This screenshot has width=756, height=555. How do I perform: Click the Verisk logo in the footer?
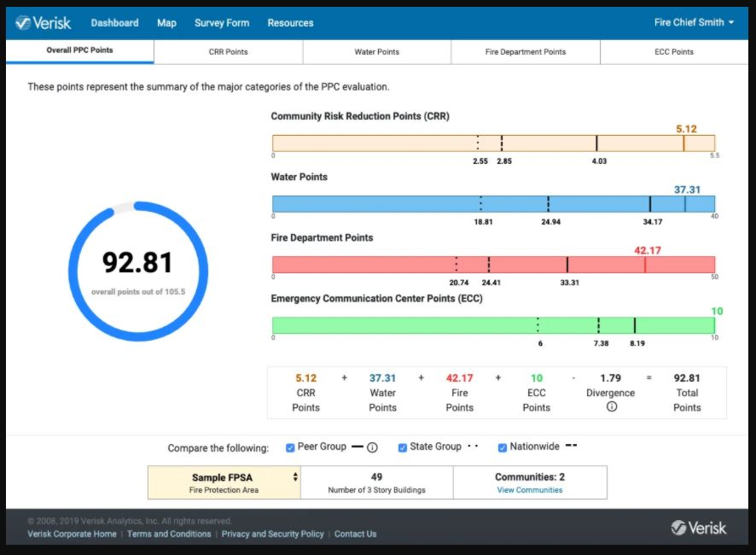(699, 527)
